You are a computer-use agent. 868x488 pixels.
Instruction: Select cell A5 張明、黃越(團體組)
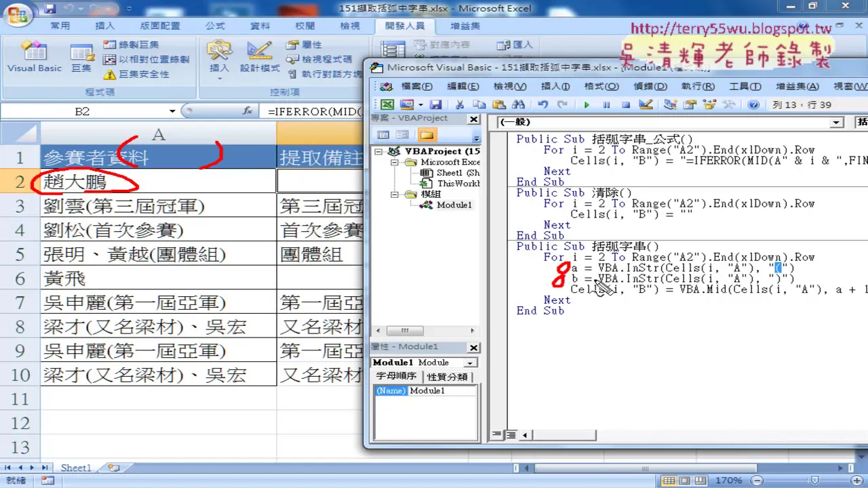[x=159, y=254]
